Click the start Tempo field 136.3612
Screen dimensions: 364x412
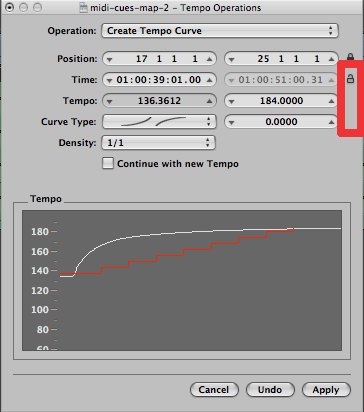point(159,101)
